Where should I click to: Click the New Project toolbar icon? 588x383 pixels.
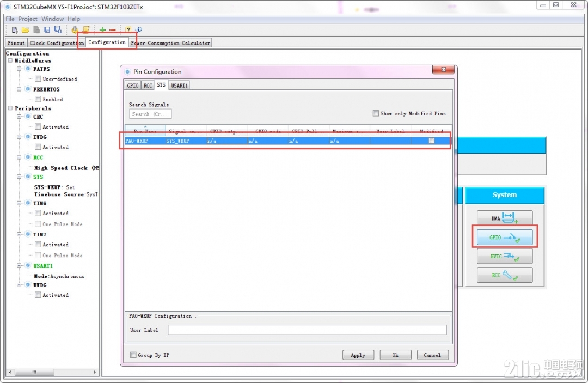pos(15,29)
